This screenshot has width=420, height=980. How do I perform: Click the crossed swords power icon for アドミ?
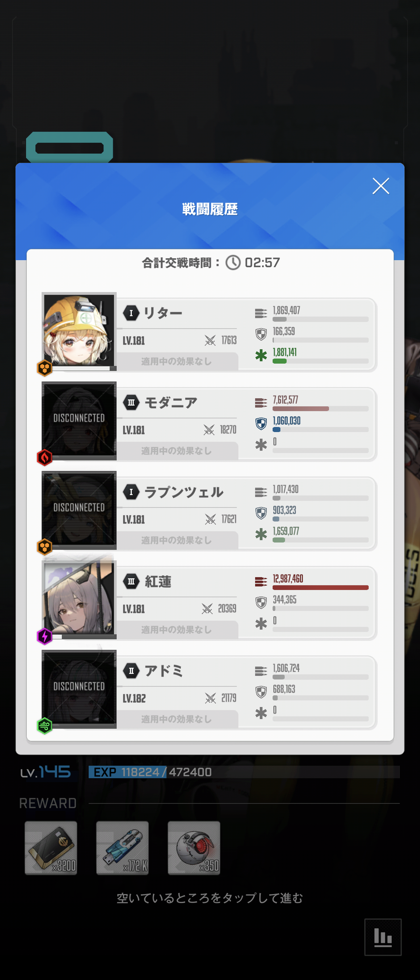(210, 698)
